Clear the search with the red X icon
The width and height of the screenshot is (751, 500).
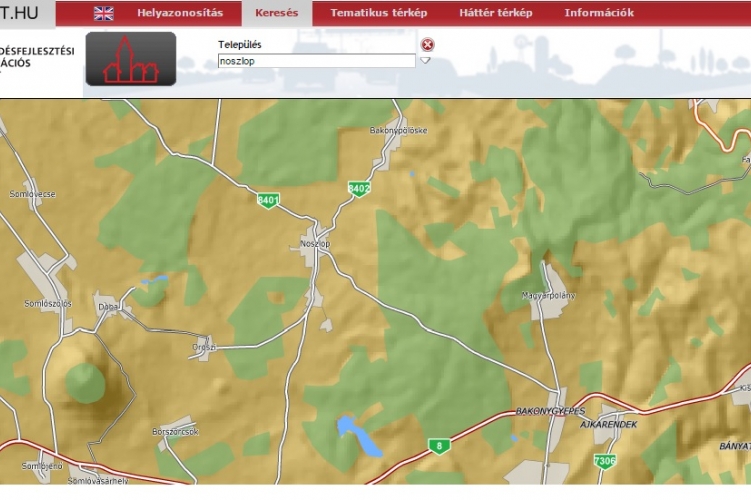coord(428,45)
